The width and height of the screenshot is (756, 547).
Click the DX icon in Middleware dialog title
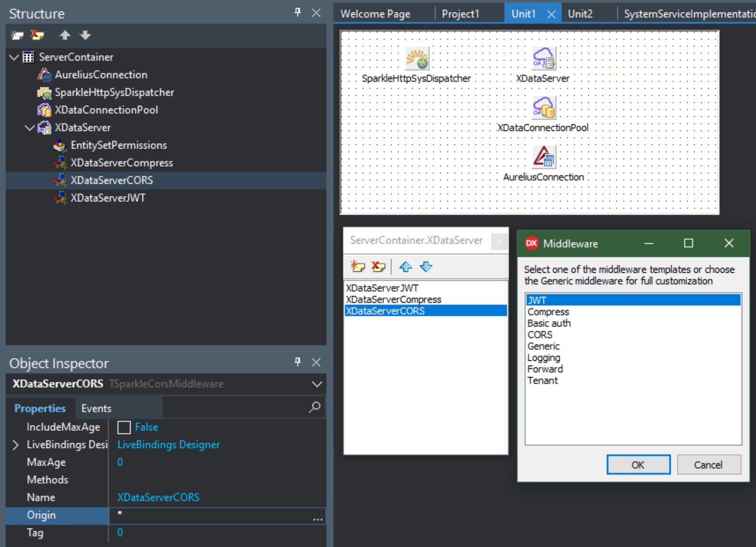pos(531,243)
